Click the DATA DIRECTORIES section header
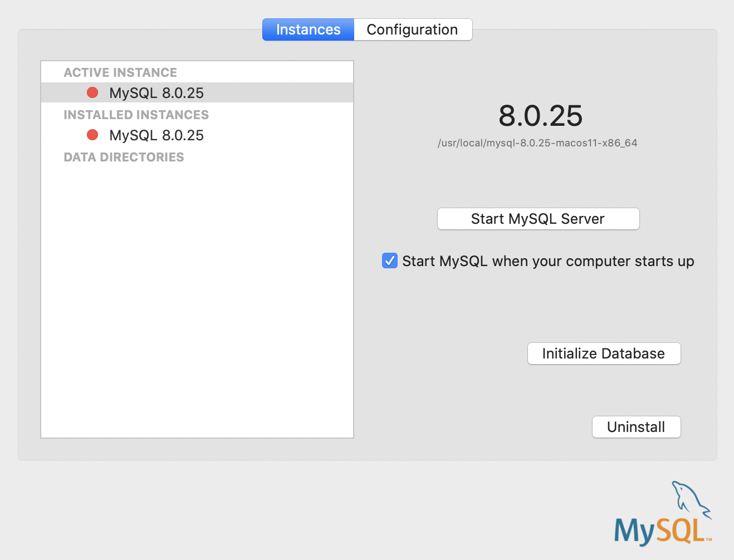This screenshot has height=560, width=734. (x=124, y=157)
